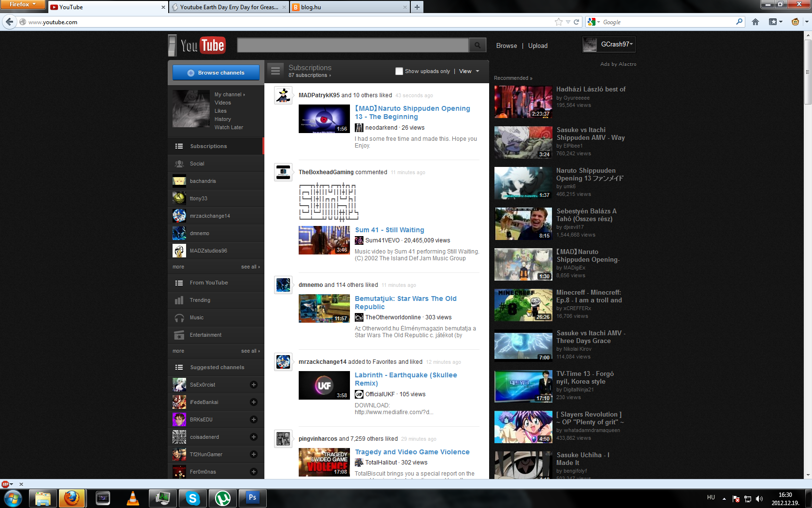Open Adblock Plus icon in status bar
The image size is (812, 508).
[5, 484]
